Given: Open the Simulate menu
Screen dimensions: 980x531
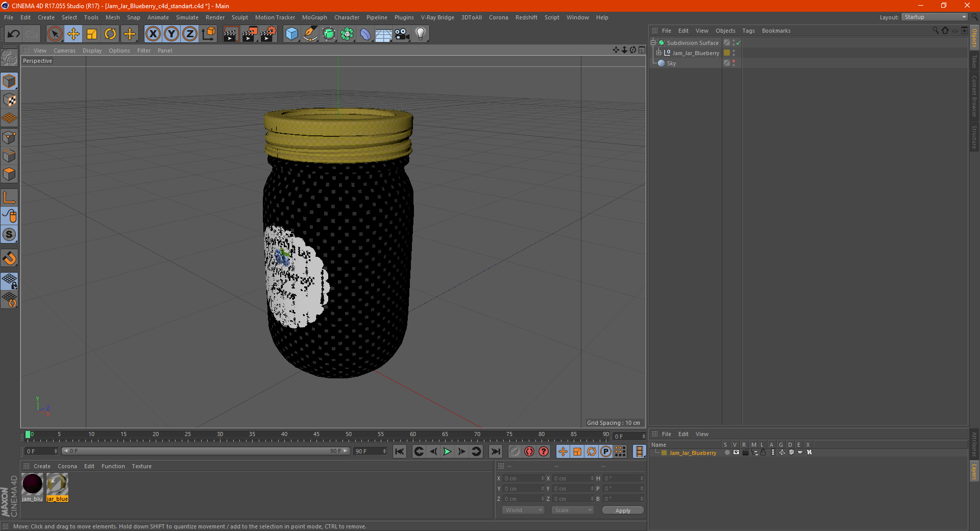Looking at the screenshot, I should 187,17.
